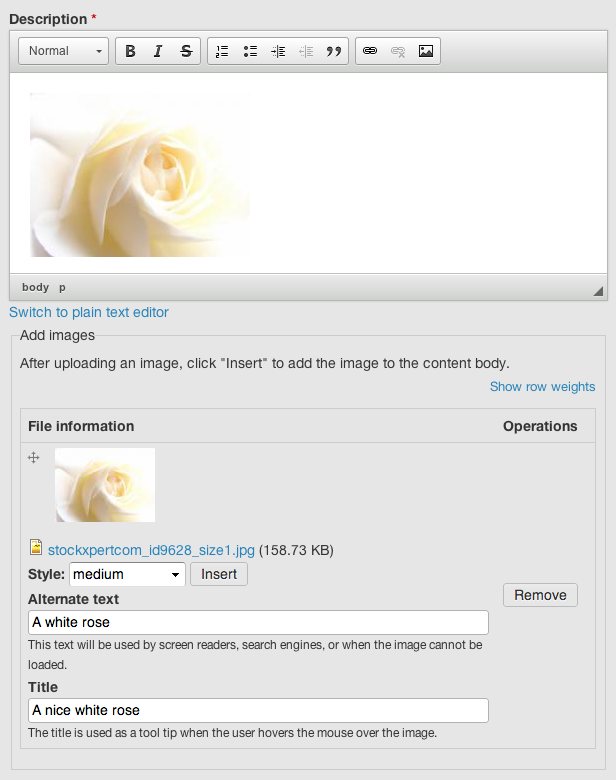Open the Image insert dialog
Screen dimensions: 616x780
(x=426, y=51)
